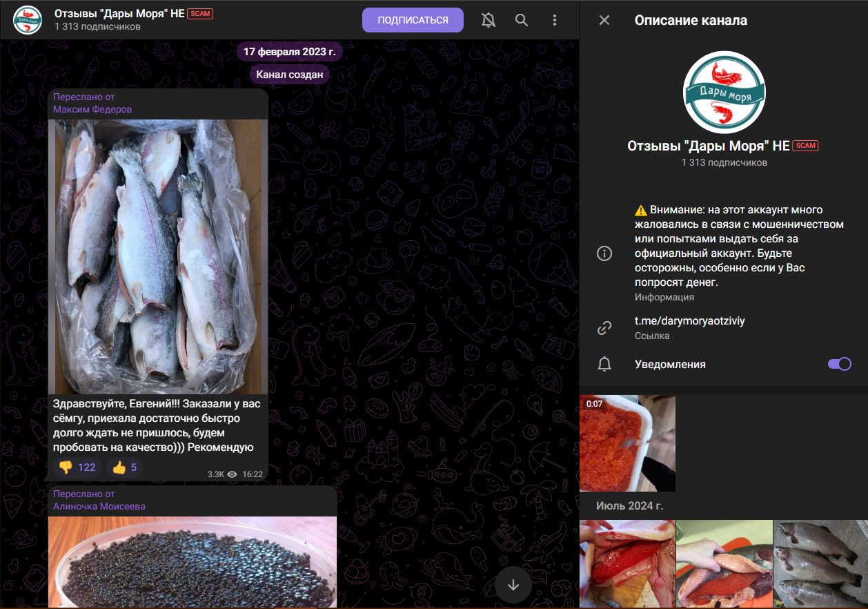Click the SCAM badge in description panel
Viewport: 868px width, 609px height.
[805, 146]
